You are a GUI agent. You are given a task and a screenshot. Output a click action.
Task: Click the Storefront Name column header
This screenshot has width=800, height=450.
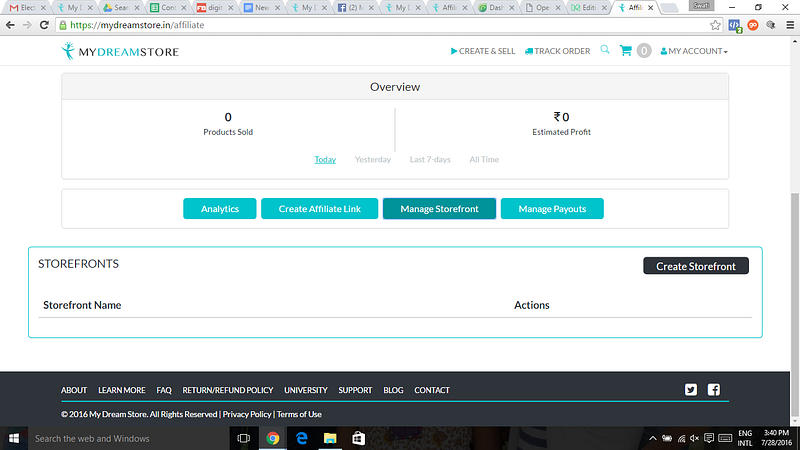[82, 305]
